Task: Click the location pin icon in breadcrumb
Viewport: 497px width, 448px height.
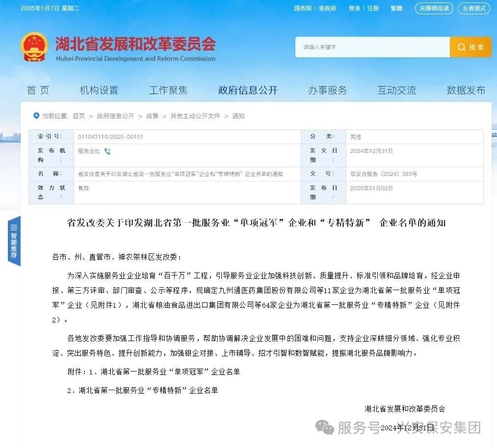Action: pyautogui.click(x=36, y=116)
